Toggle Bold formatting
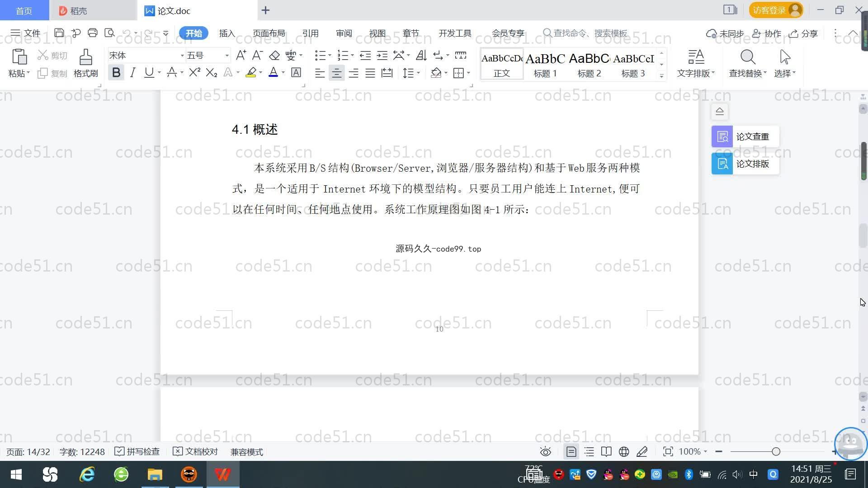The width and height of the screenshot is (868, 488). [116, 72]
